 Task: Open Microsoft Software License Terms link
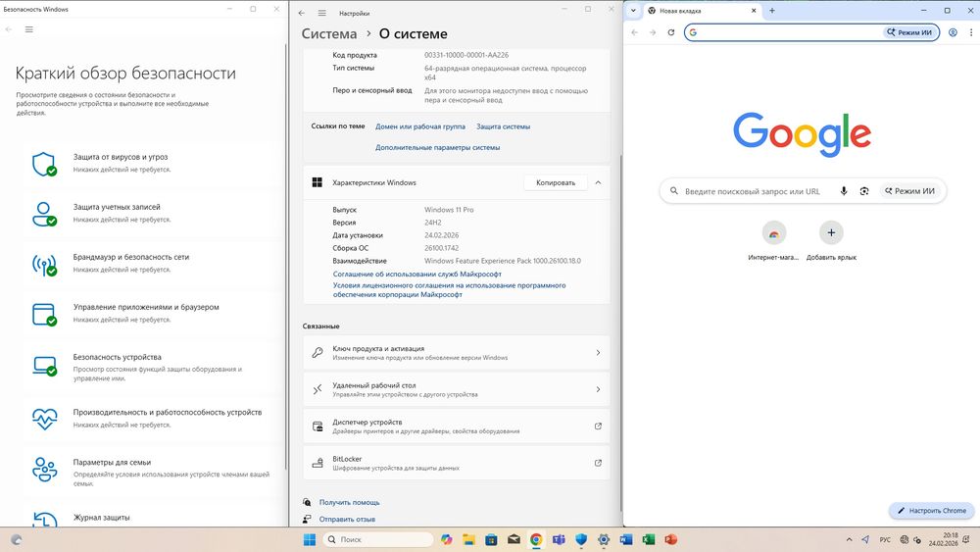(449, 290)
